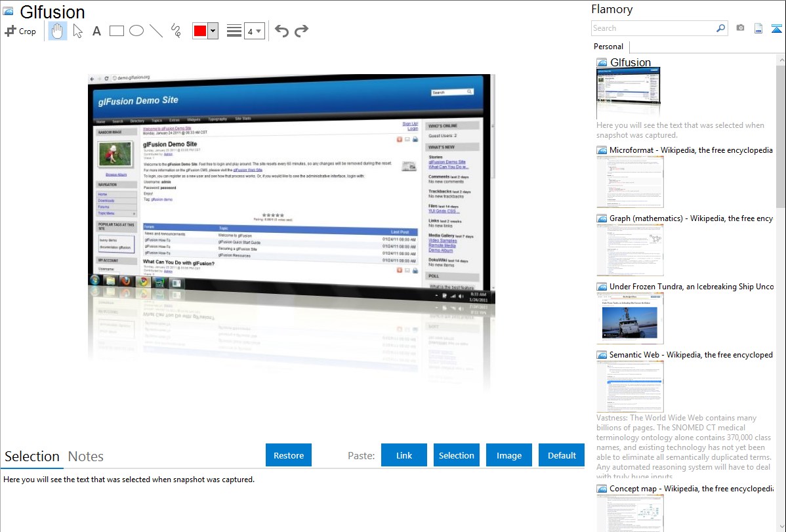Click the Concept map snapshot icon

602,488
